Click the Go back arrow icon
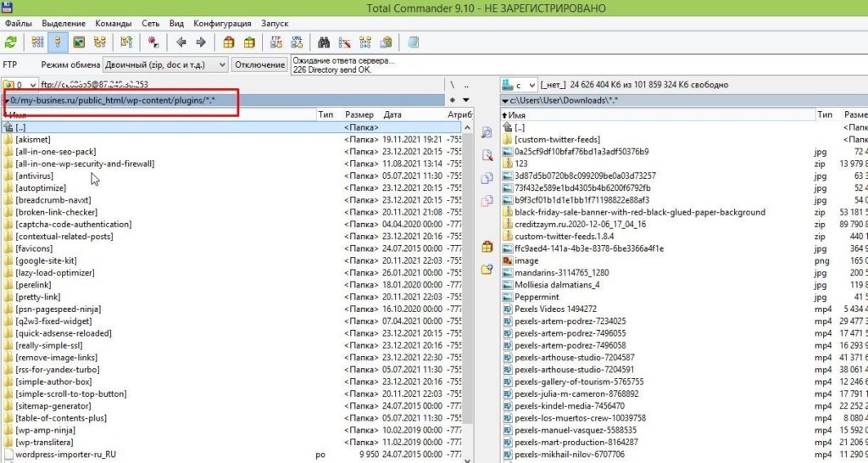Viewport: 868px width, 463px height. tap(181, 42)
